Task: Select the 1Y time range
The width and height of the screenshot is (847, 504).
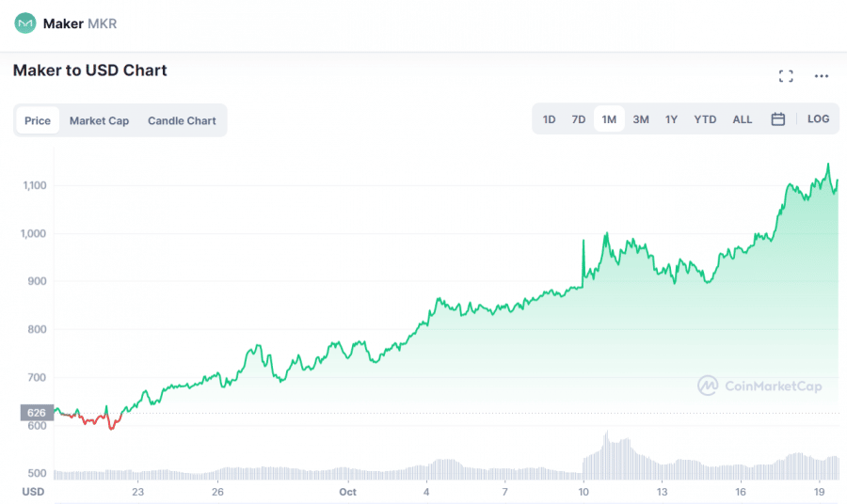Action: [x=671, y=119]
